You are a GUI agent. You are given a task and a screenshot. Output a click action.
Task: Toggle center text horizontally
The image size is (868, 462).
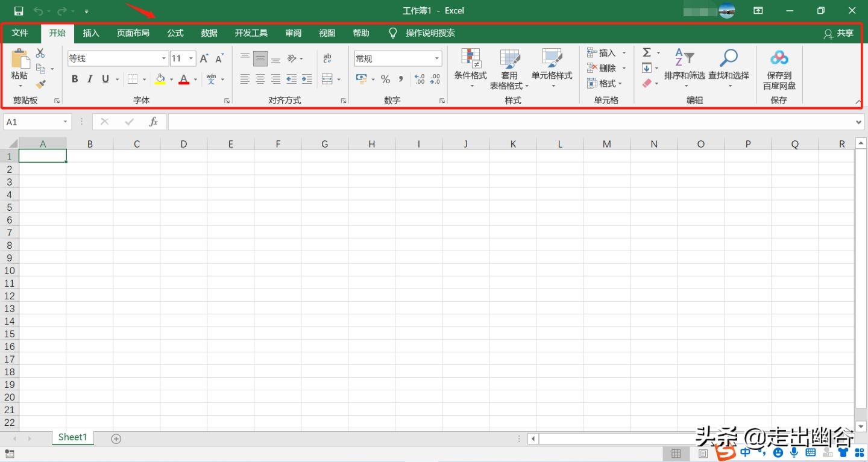[x=260, y=79]
